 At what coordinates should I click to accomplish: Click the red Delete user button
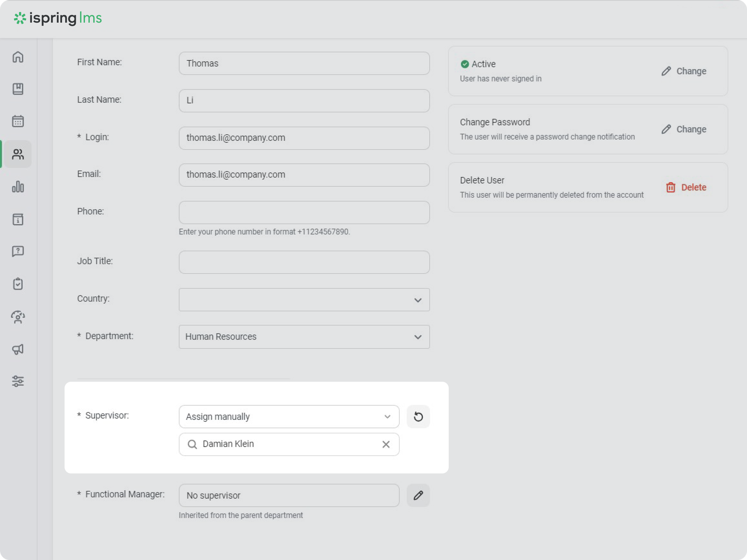click(686, 187)
